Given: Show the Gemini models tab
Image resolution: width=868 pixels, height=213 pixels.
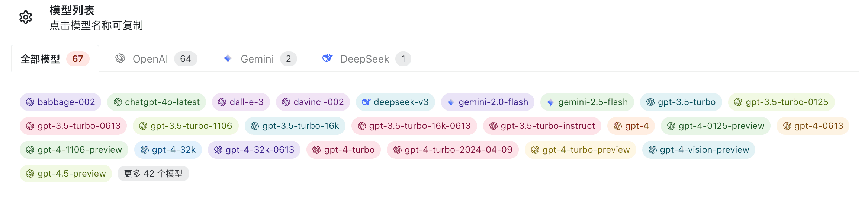Looking at the screenshot, I should tap(257, 59).
